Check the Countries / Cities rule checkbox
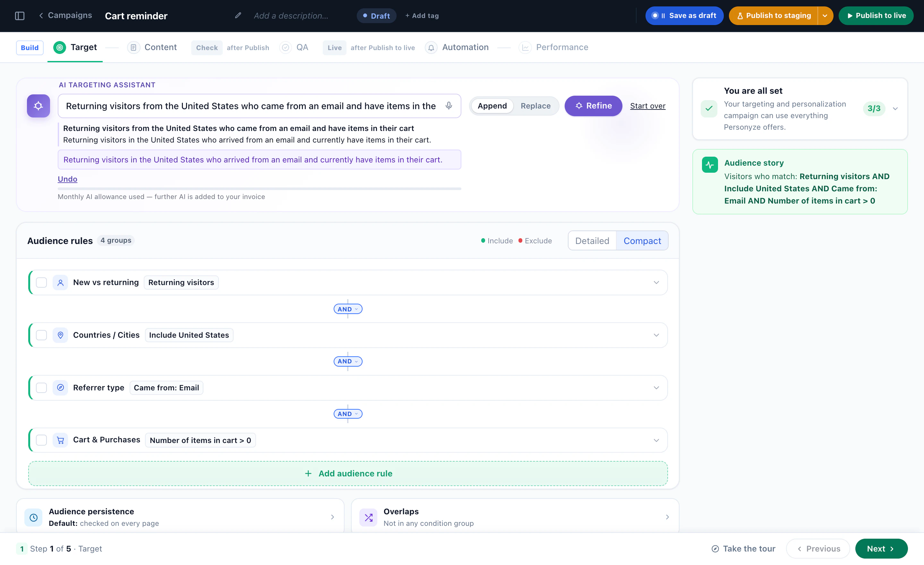 click(41, 335)
